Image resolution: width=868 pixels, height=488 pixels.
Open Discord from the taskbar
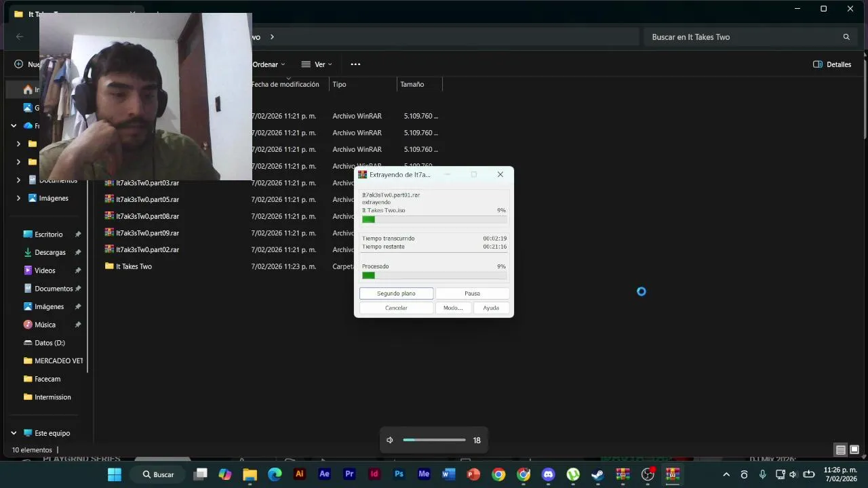coord(548,474)
